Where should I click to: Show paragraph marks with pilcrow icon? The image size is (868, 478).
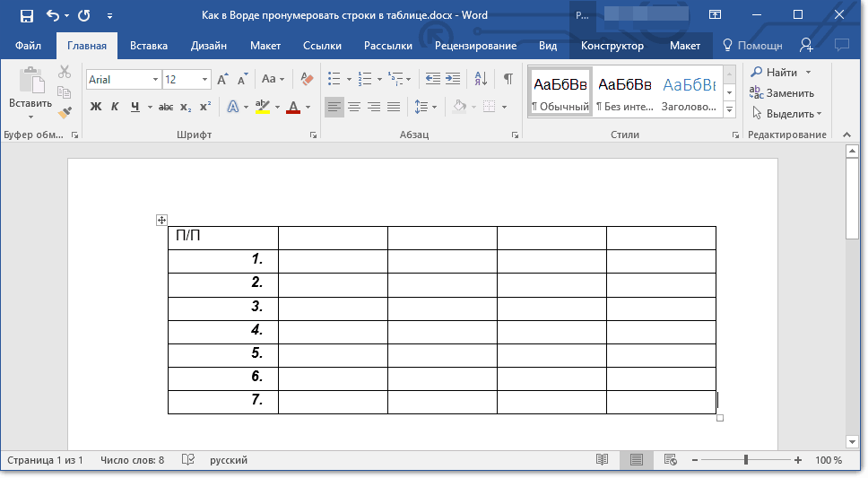[508, 79]
